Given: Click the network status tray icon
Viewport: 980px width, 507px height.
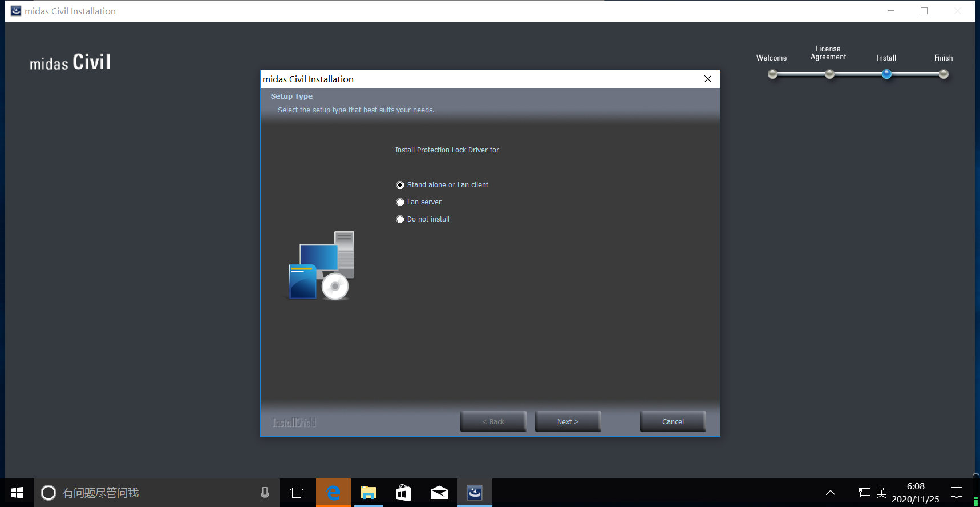Looking at the screenshot, I should click(865, 493).
